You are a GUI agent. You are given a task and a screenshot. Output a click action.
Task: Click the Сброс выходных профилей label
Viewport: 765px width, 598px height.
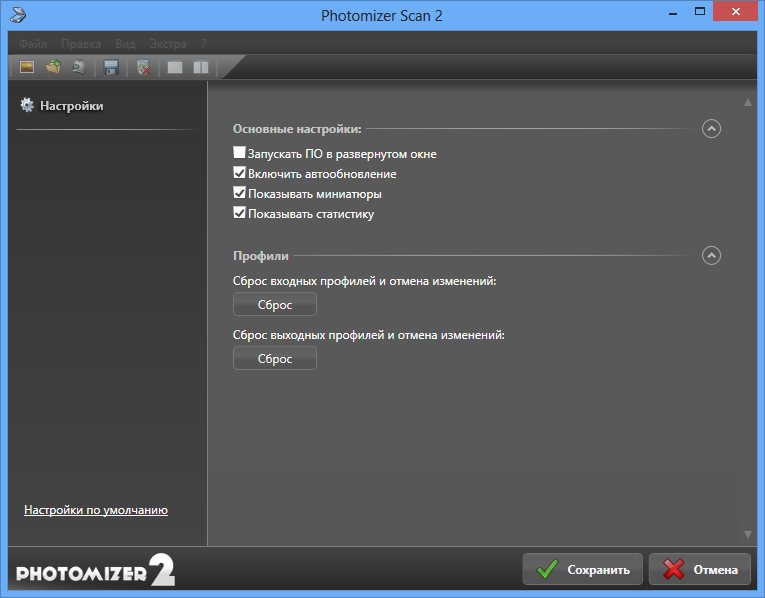pos(369,335)
